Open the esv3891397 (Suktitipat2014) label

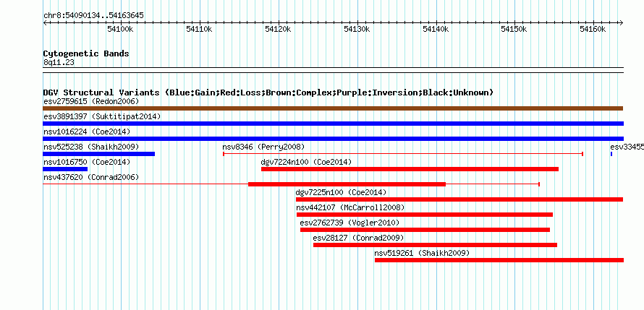(x=102, y=116)
